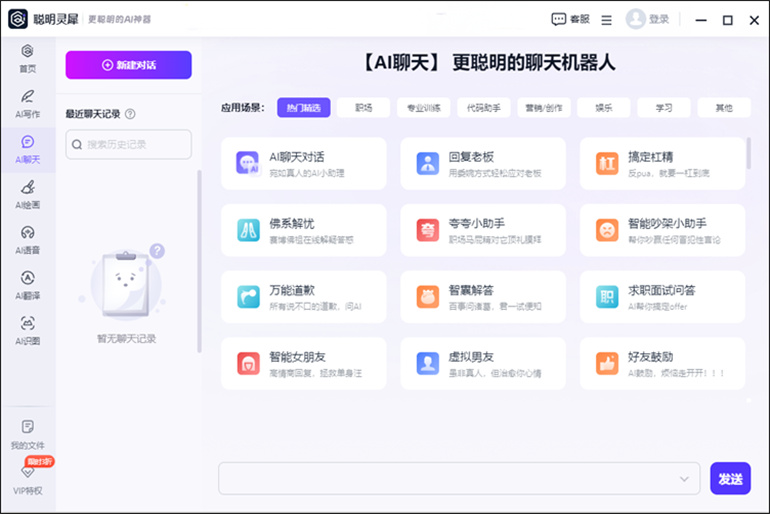
Task: Select the 营销/创作 scene tab
Action: tap(544, 108)
